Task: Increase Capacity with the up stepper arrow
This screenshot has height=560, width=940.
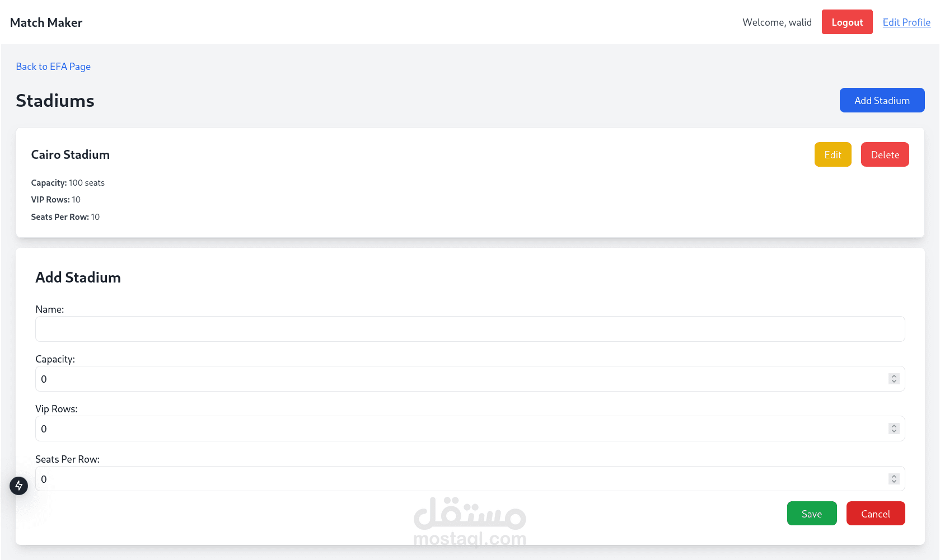Action: [x=894, y=377]
